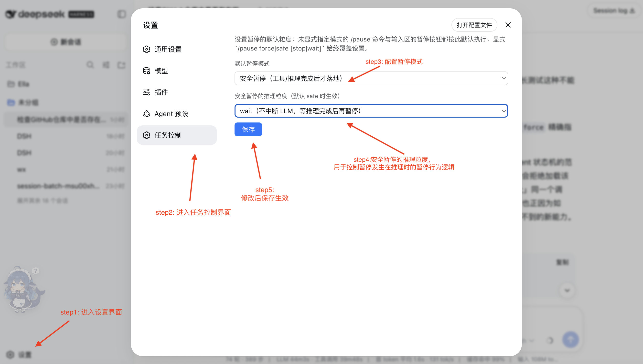
Task: Click the deepseek logo in the sidebar
Action: pyautogui.click(x=50, y=14)
